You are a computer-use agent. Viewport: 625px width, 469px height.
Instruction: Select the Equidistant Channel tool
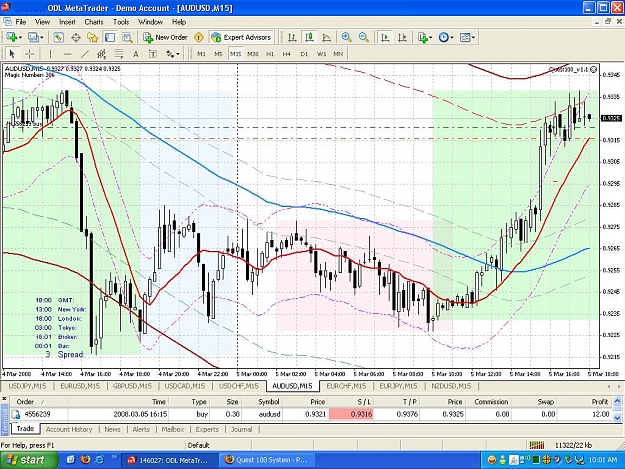click(102, 54)
